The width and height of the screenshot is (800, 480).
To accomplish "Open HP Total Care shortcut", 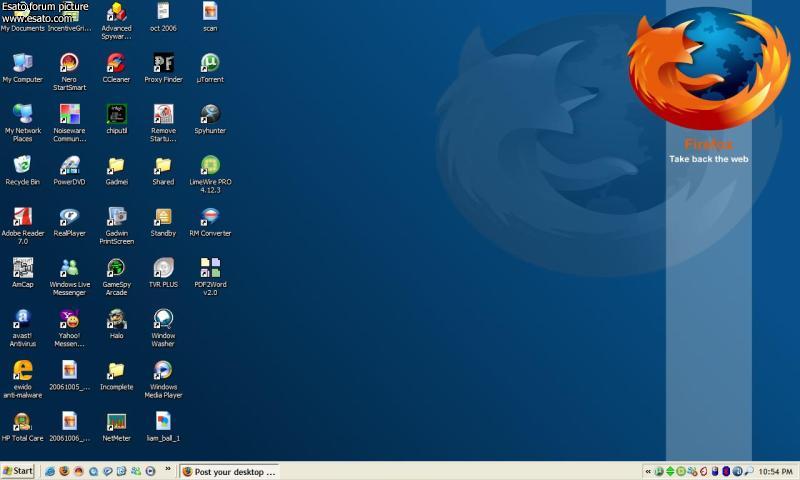I will [x=22, y=426].
